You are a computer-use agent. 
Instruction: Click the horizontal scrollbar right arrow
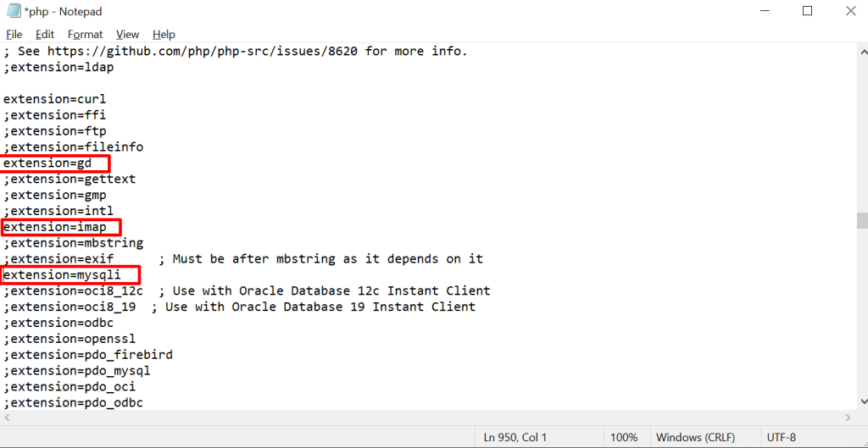pos(846,418)
